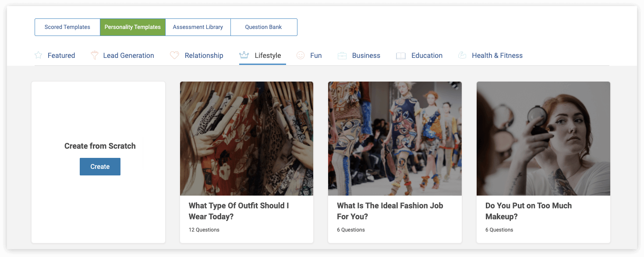644x257 pixels.
Task: Click the crown icon beside Lifestyle
Action: (x=244, y=55)
